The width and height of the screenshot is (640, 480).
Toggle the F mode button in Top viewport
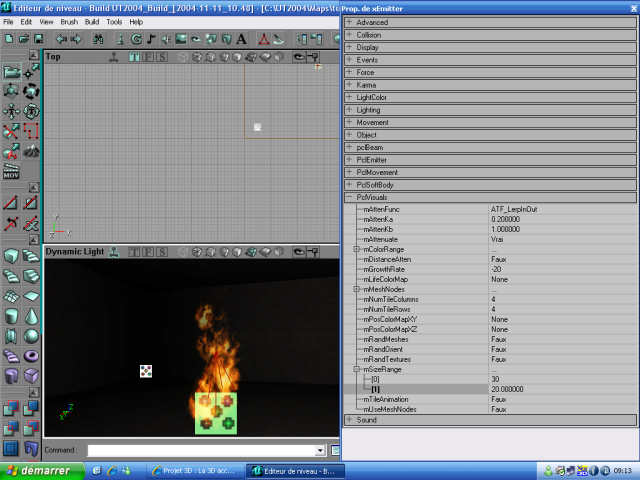point(148,57)
